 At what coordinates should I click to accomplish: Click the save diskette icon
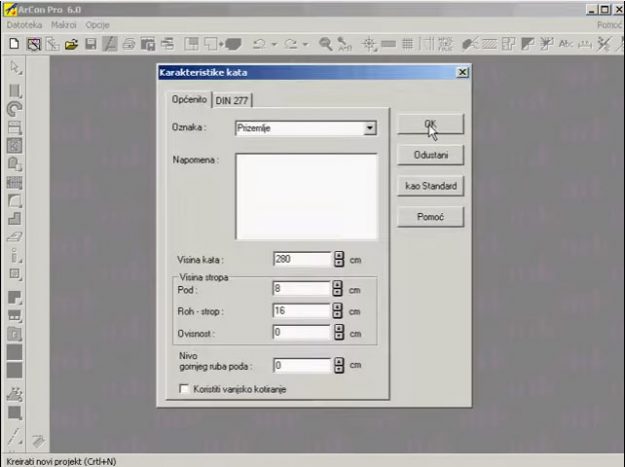coord(90,44)
